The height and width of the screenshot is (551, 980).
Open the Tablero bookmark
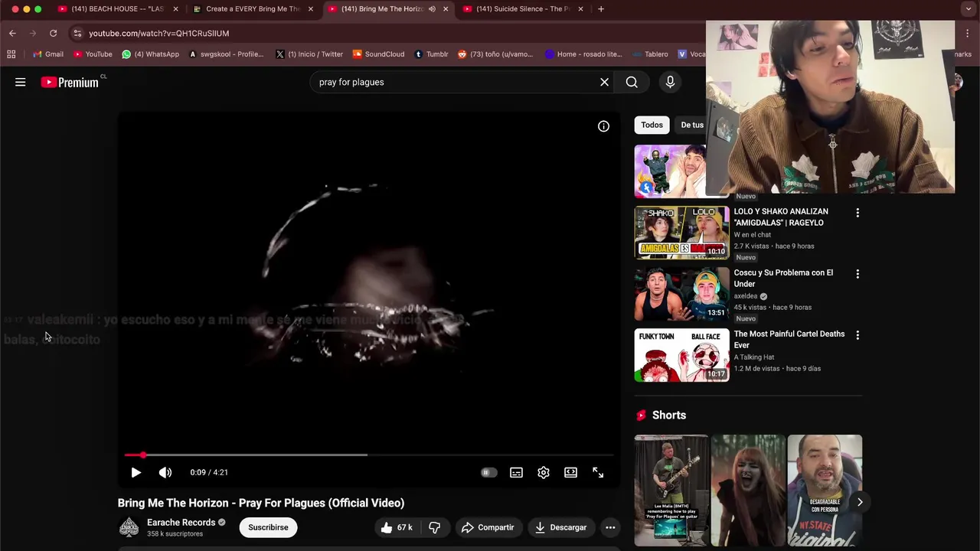650,54
